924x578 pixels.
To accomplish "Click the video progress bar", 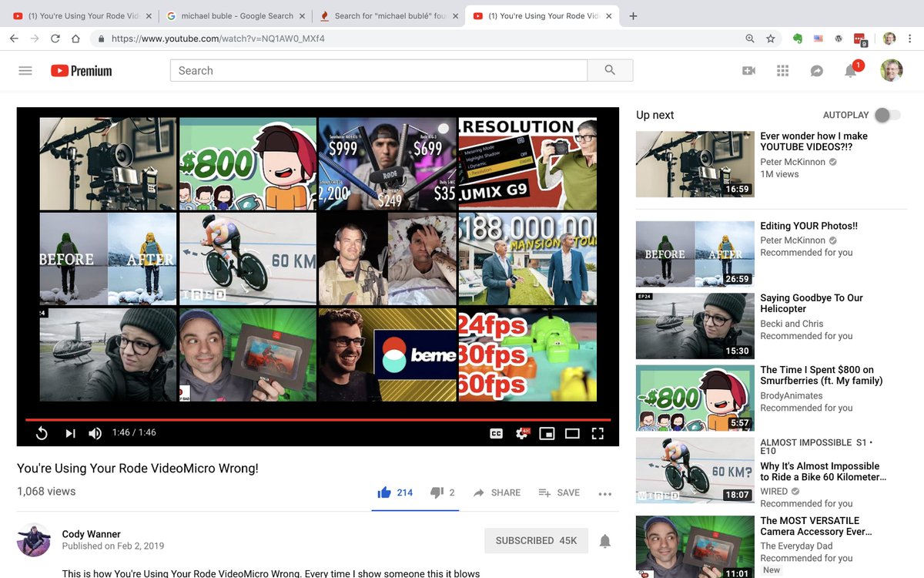I will 317,420.
